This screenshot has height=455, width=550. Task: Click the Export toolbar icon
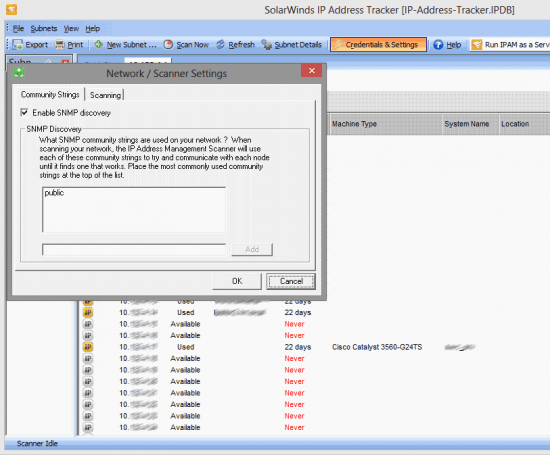(18, 45)
